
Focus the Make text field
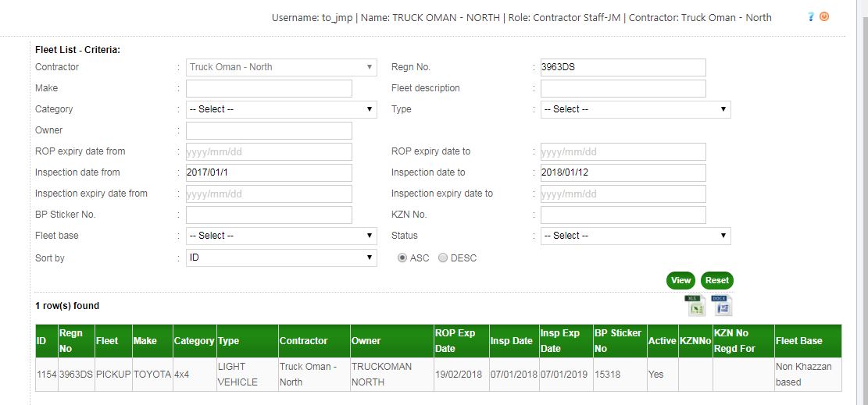[269, 88]
